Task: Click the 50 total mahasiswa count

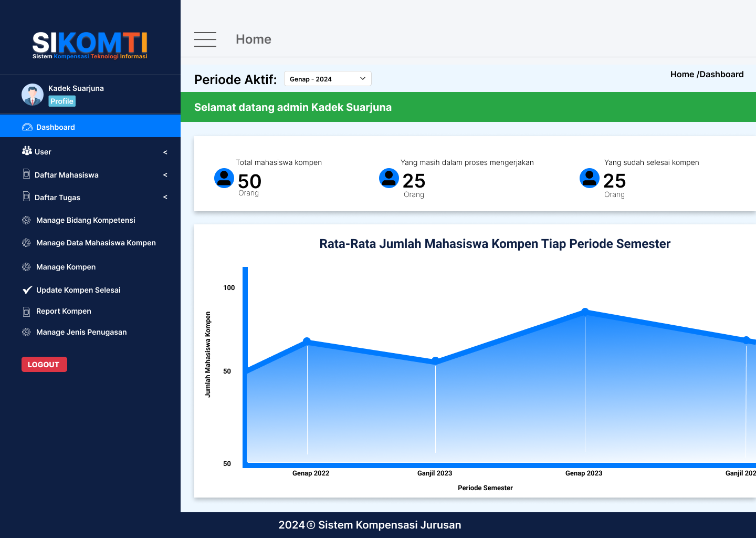Action: click(249, 181)
